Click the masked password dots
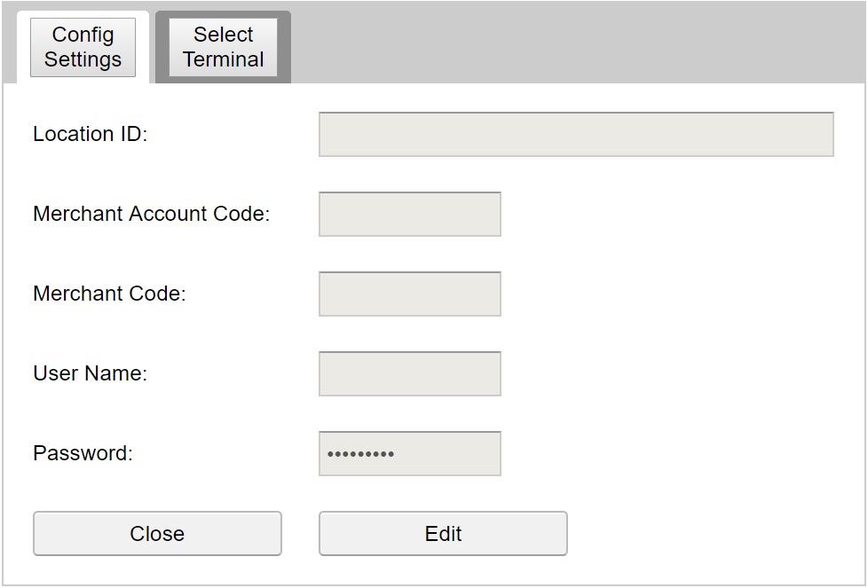Image resolution: width=868 pixels, height=588 pixels. pyautogui.click(x=360, y=454)
